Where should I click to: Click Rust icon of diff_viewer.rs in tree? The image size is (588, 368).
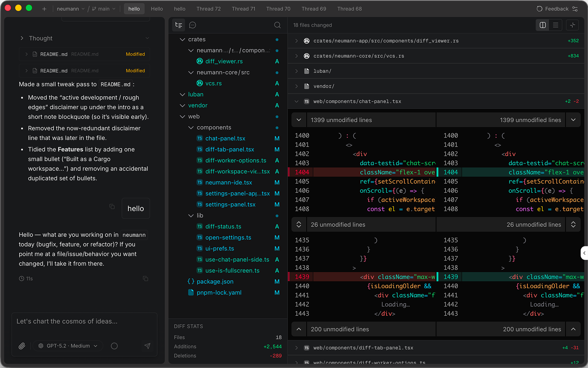point(200,61)
